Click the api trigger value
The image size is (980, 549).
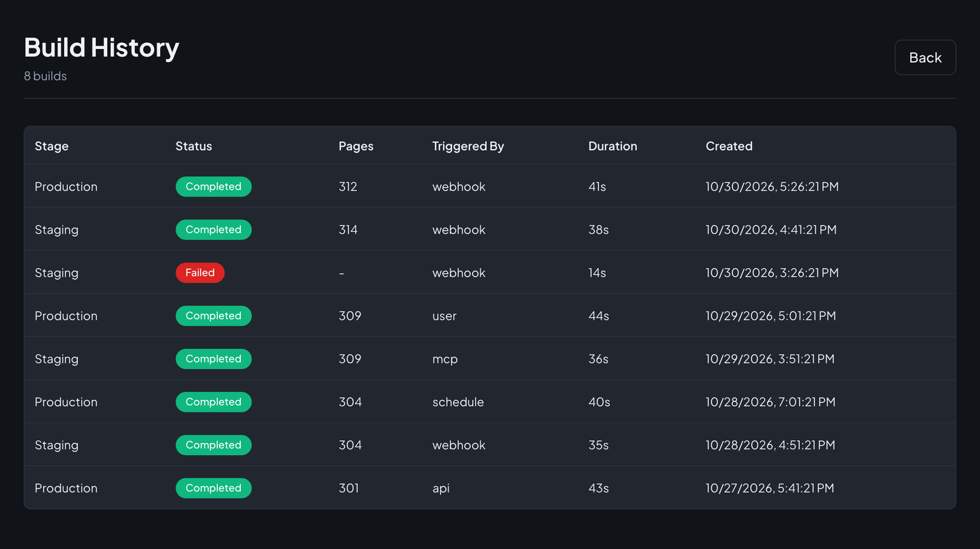[441, 488]
